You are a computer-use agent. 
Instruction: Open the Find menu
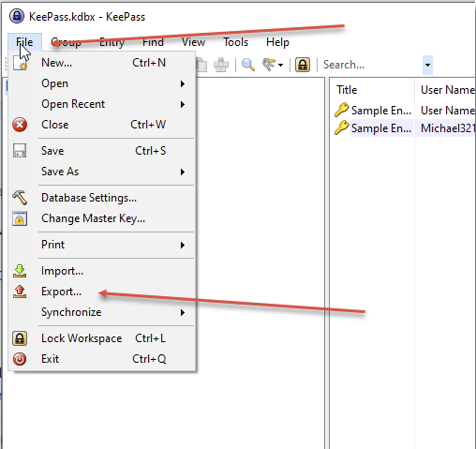[x=153, y=42]
